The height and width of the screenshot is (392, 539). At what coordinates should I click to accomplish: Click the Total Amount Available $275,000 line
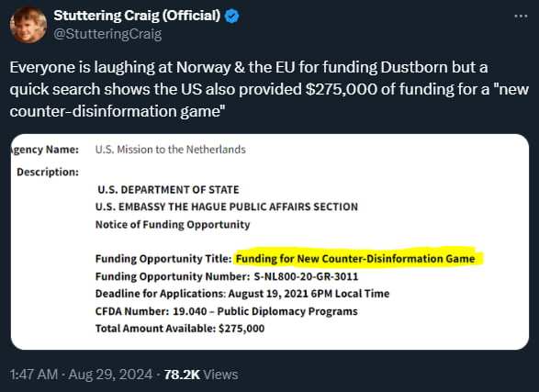pyautogui.click(x=180, y=329)
